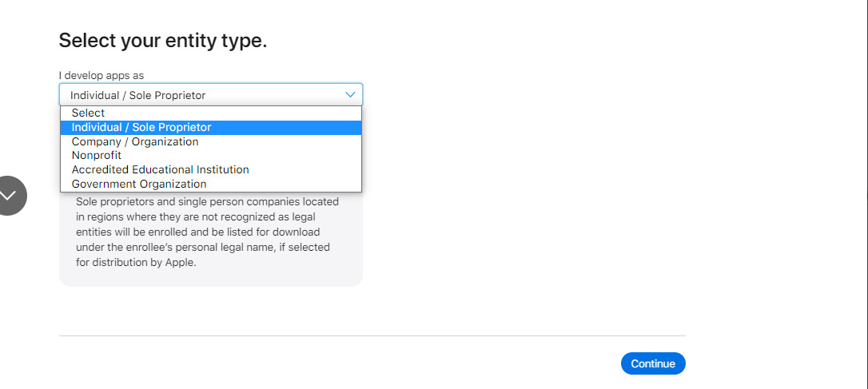The width and height of the screenshot is (868, 389).
Task: Click the 'I develop apps as' label
Action: (102, 75)
